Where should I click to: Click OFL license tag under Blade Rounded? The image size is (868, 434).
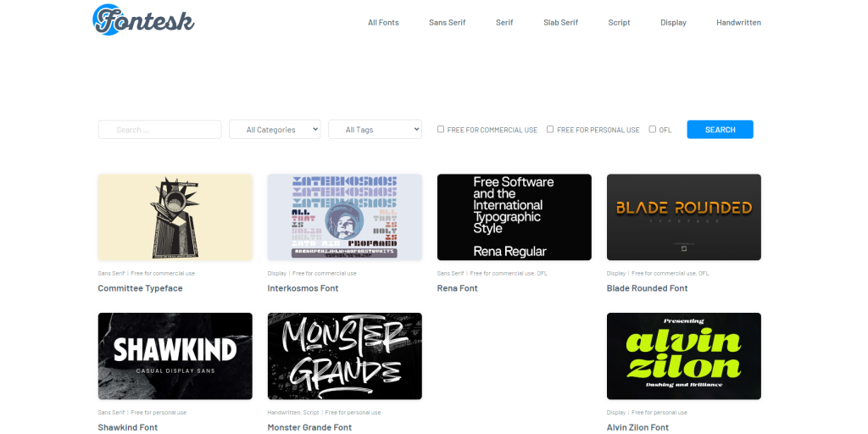[704, 274]
